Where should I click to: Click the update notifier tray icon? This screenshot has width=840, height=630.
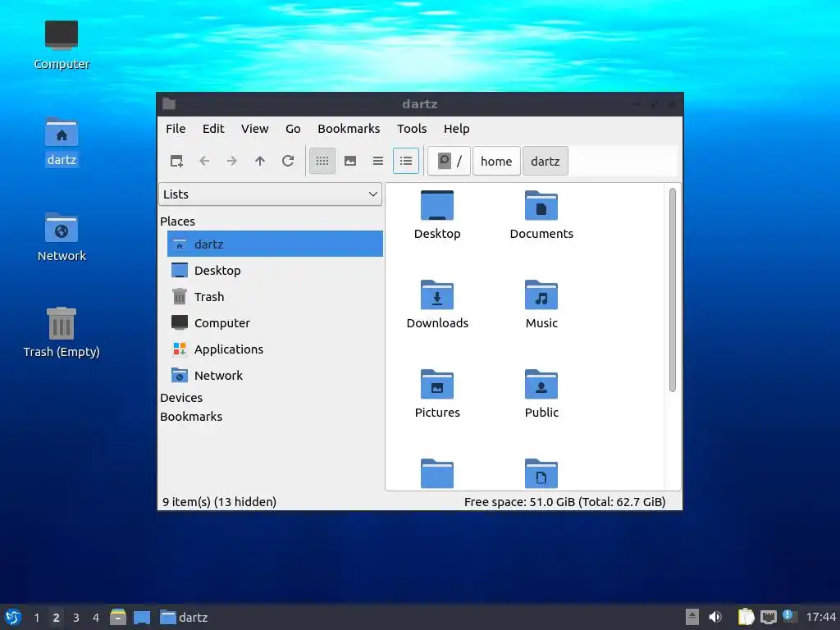click(789, 616)
